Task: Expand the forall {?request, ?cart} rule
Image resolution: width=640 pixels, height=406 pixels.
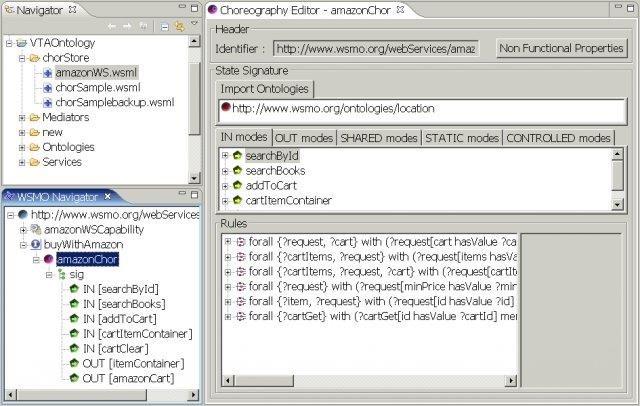Action: [228, 242]
